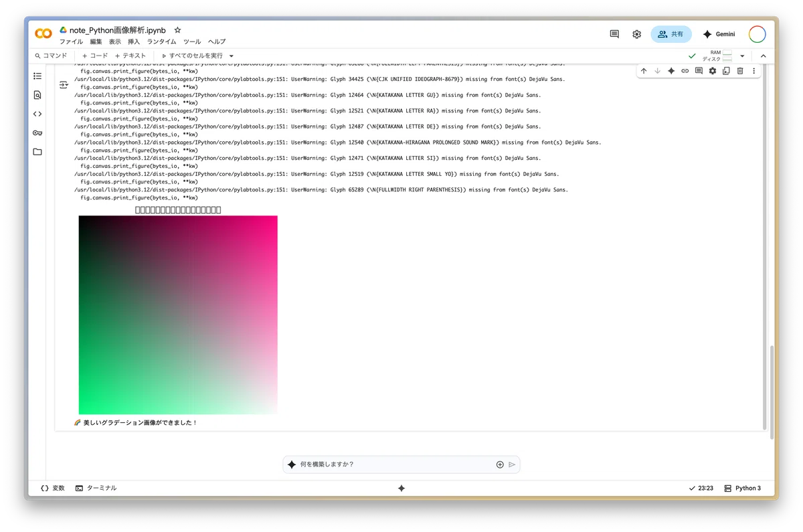Add a comment on the cell
Screen dimensions: 803x532
tap(699, 71)
